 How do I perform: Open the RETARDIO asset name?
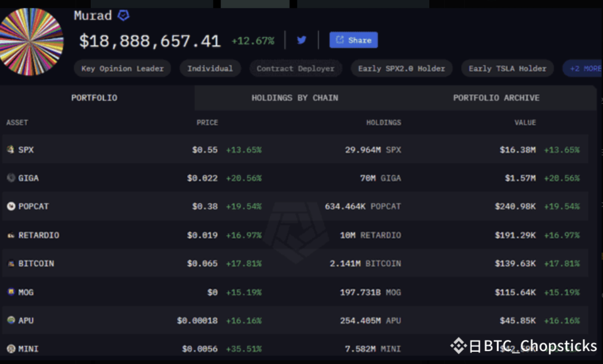[39, 235]
